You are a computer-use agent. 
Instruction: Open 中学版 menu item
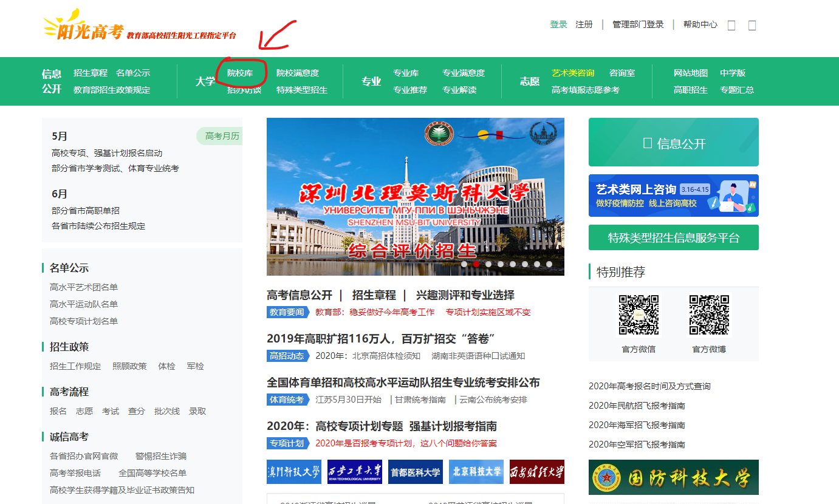733,73
